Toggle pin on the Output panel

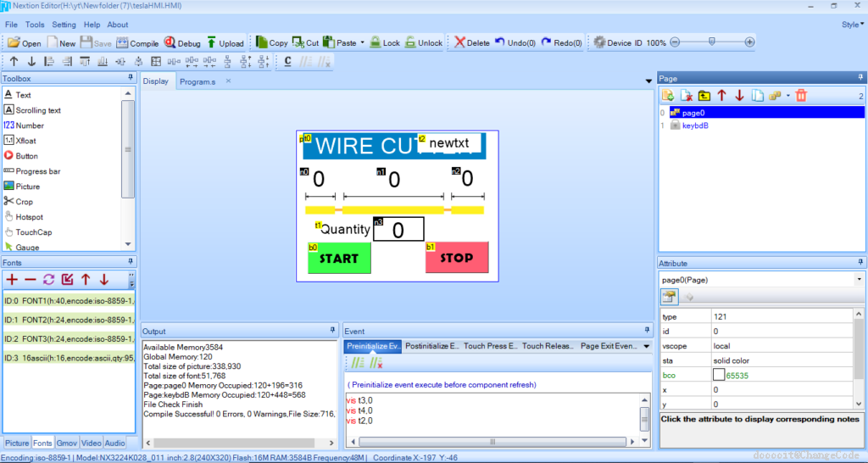[333, 330]
